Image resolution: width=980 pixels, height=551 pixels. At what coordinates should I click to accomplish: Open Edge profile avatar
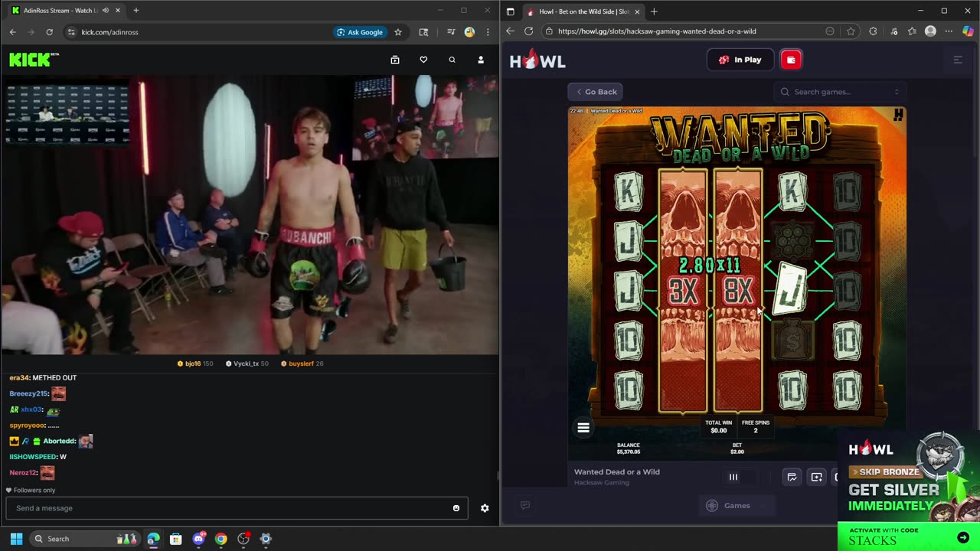pos(930,31)
